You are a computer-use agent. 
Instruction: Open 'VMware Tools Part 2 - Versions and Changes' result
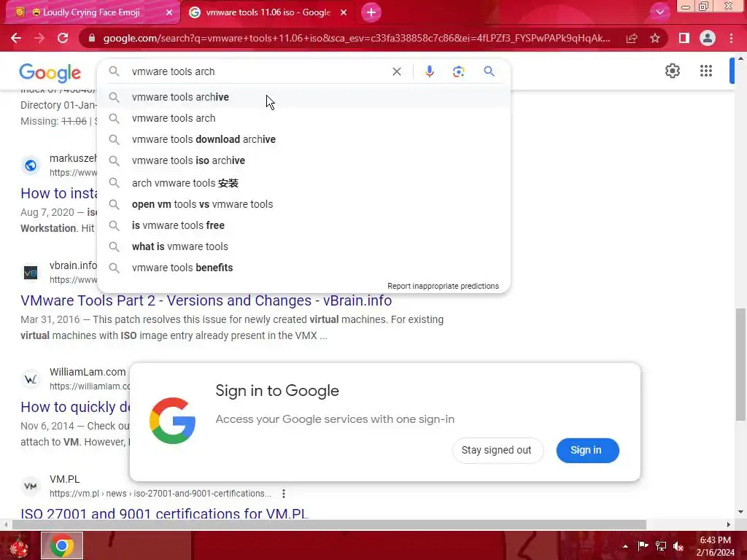click(x=206, y=300)
